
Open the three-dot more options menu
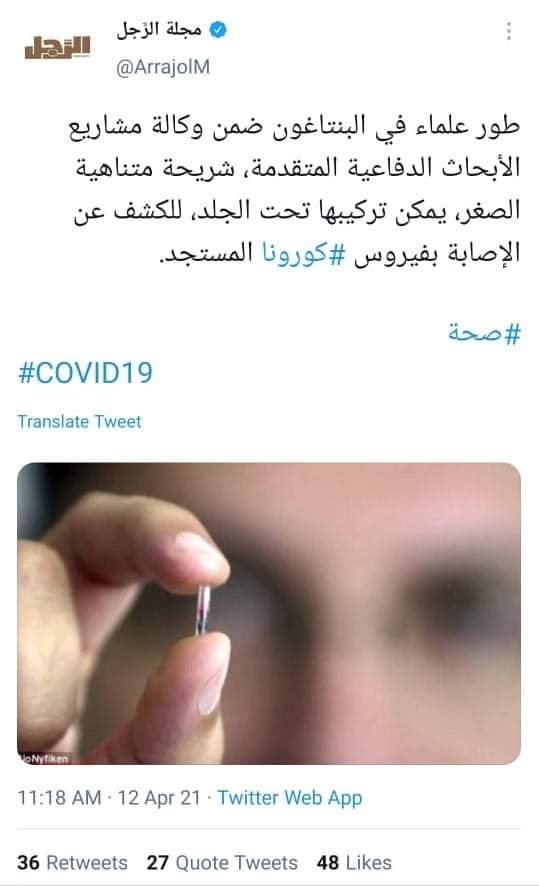[509, 31]
